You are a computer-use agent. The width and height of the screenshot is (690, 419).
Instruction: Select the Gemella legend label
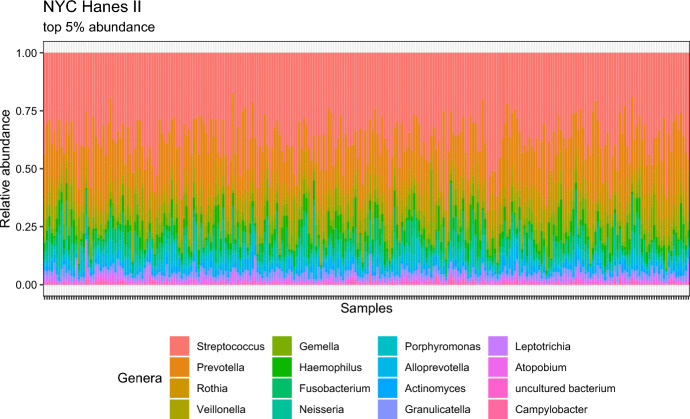point(319,346)
